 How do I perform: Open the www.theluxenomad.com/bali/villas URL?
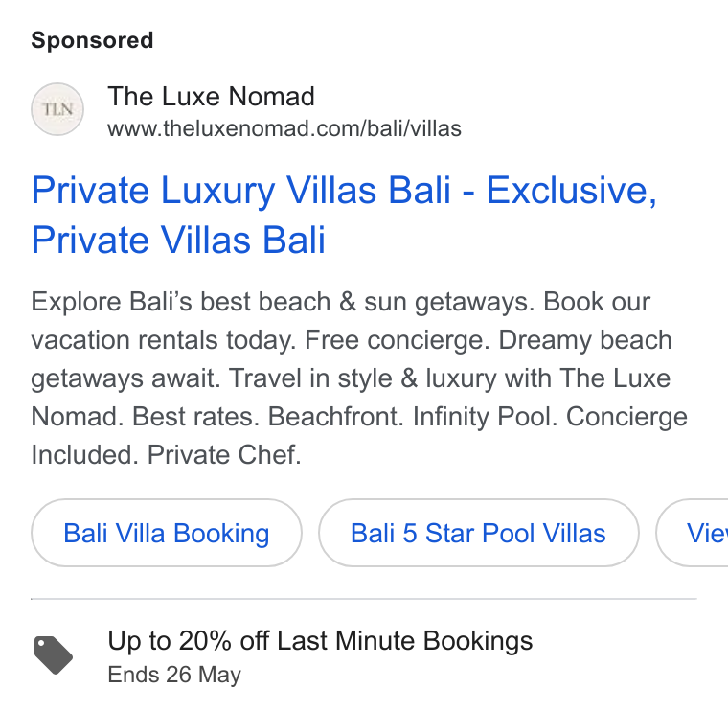[284, 128]
